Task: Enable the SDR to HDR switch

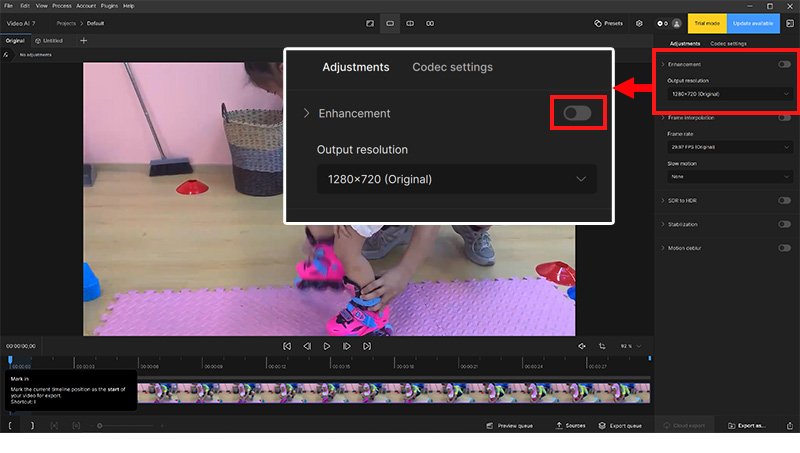Action: point(784,200)
